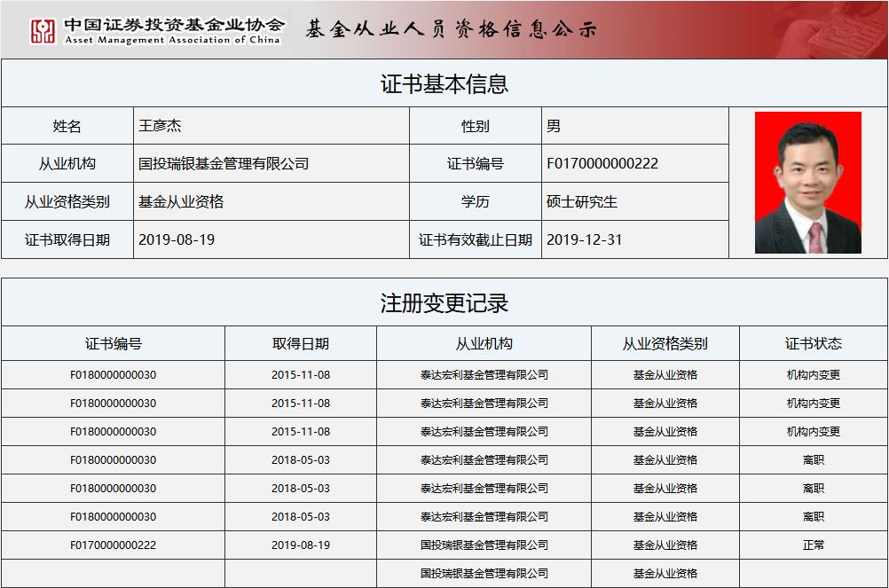
Task: Click the Asset Management Association red logo icon
Action: point(43,31)
